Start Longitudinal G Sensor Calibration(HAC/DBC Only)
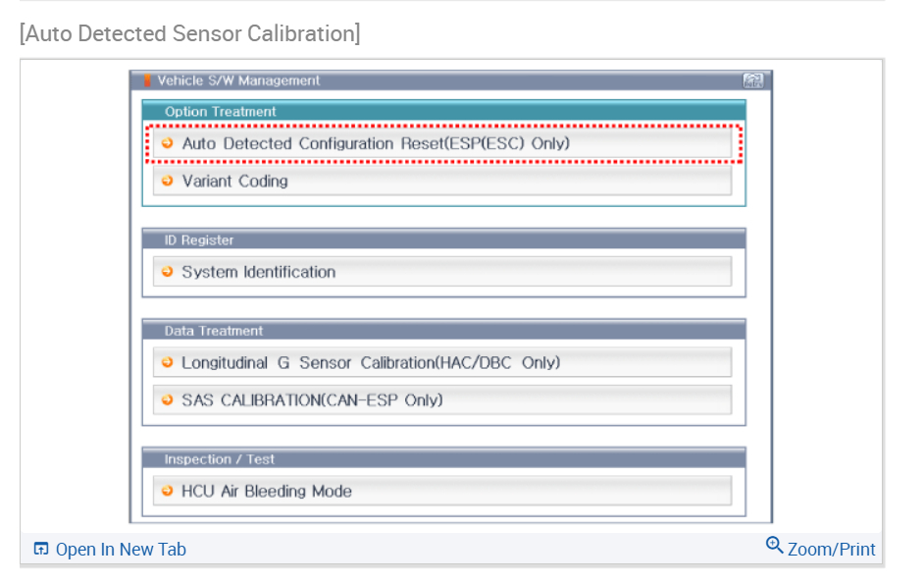Viewport: 924px width, 583px height. (371, 363)
